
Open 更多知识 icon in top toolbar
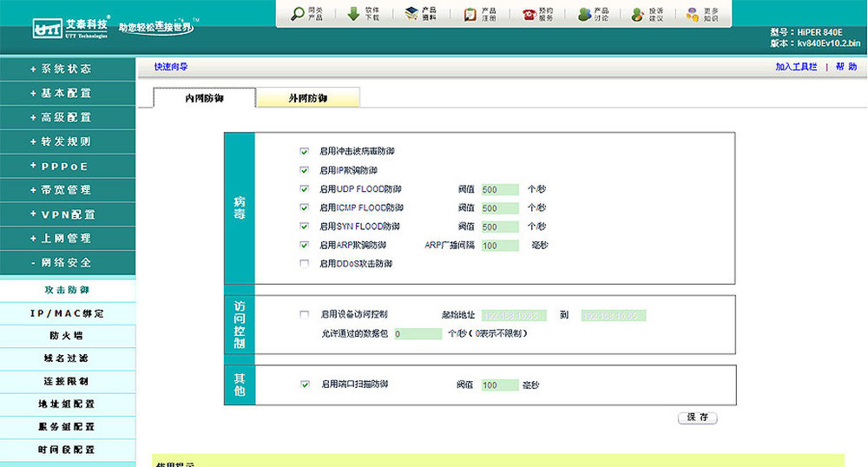693,14
